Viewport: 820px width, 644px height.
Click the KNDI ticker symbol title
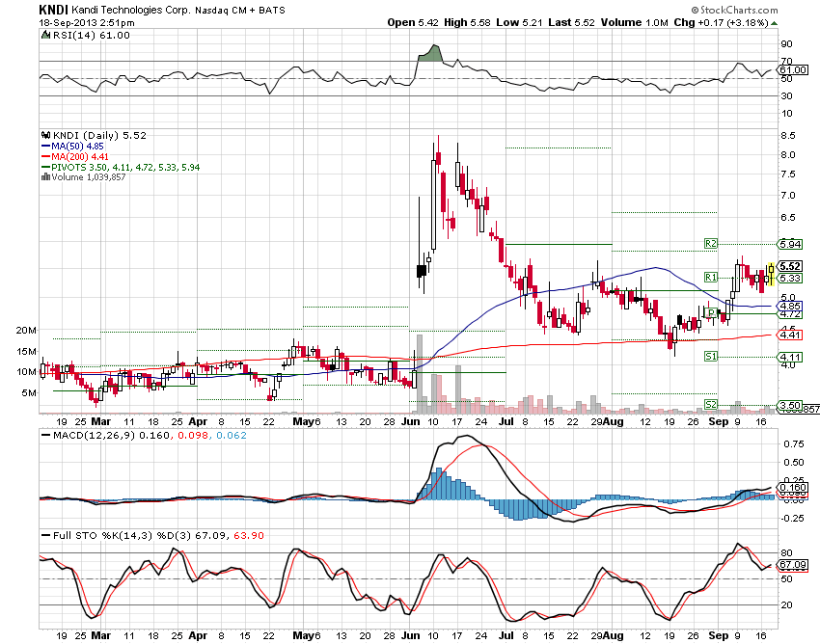tap(53, 10)
